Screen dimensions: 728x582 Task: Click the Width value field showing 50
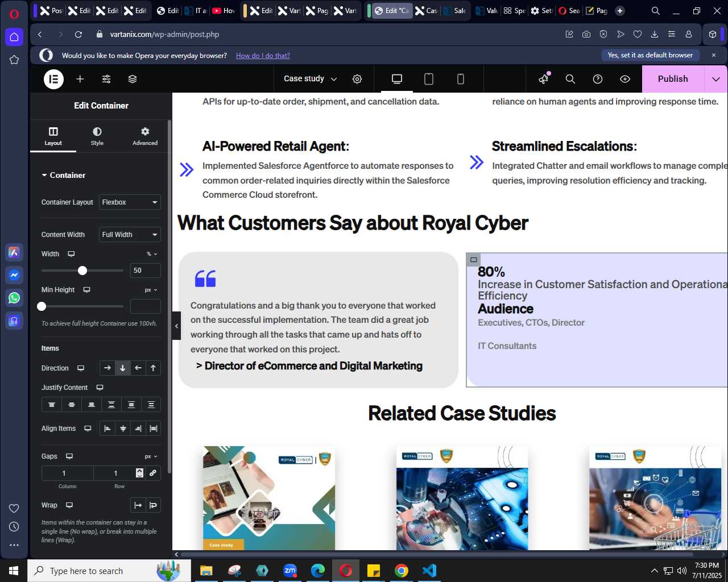[146, 271]
